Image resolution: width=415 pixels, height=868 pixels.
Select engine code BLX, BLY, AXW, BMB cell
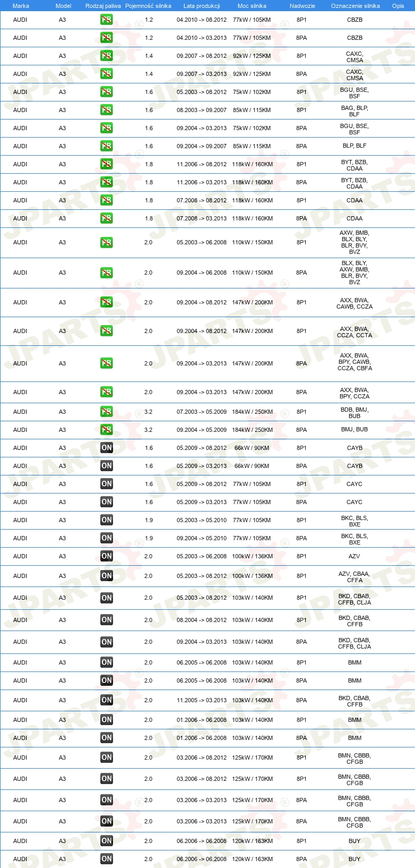(x=355, y=273)
